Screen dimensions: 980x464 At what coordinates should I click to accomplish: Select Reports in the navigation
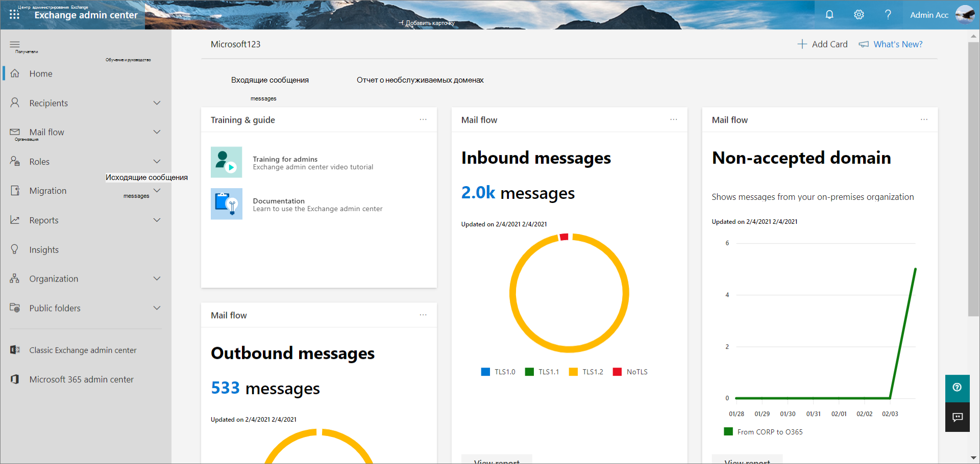coord(44,220)
